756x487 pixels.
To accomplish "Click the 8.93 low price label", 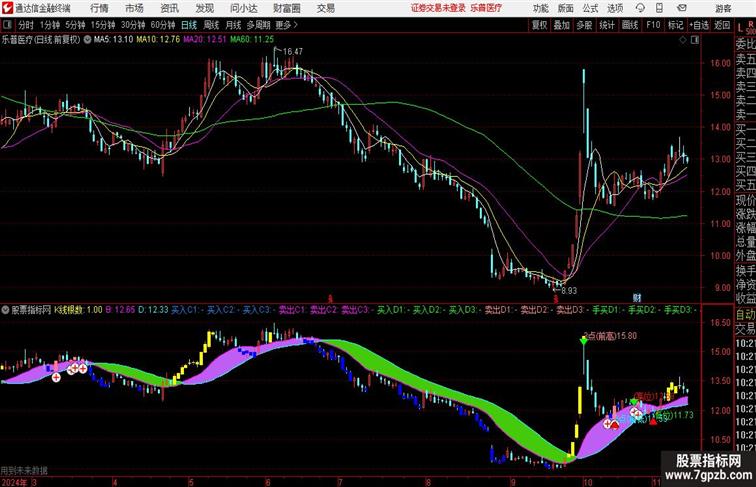I will click(568, 291).
